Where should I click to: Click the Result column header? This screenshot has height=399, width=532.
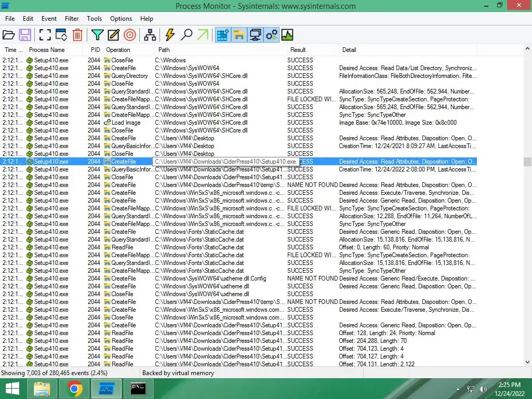313,50
